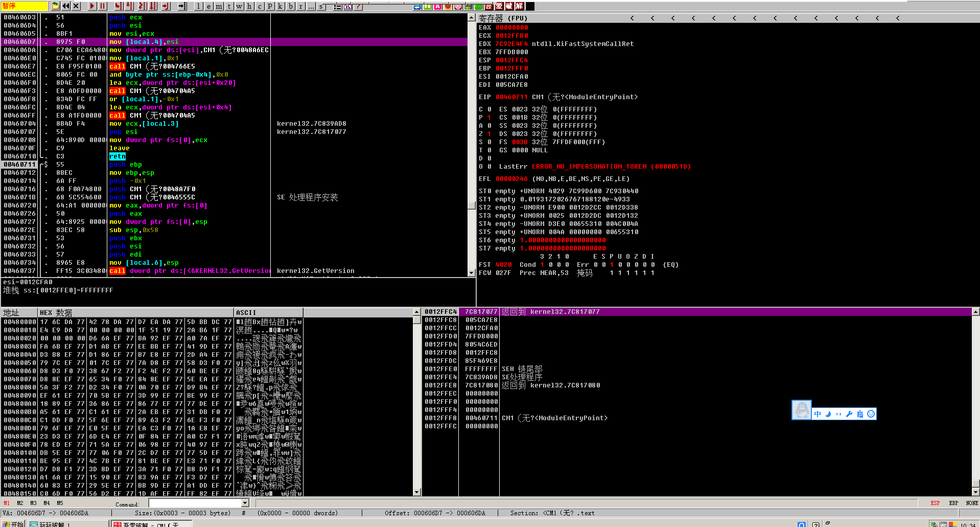This screenshot has width=980, height=527.
Task: Open Handles with the 'h' button
Action: [x=249, y=6]
